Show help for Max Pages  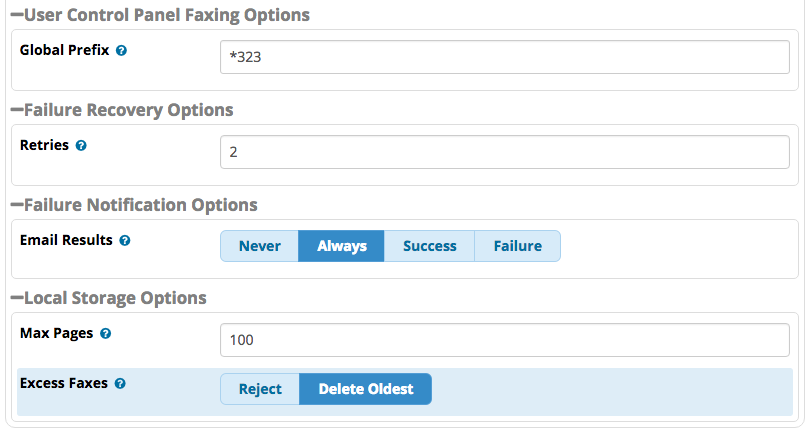pyautogui.click(x=106, y=334)
